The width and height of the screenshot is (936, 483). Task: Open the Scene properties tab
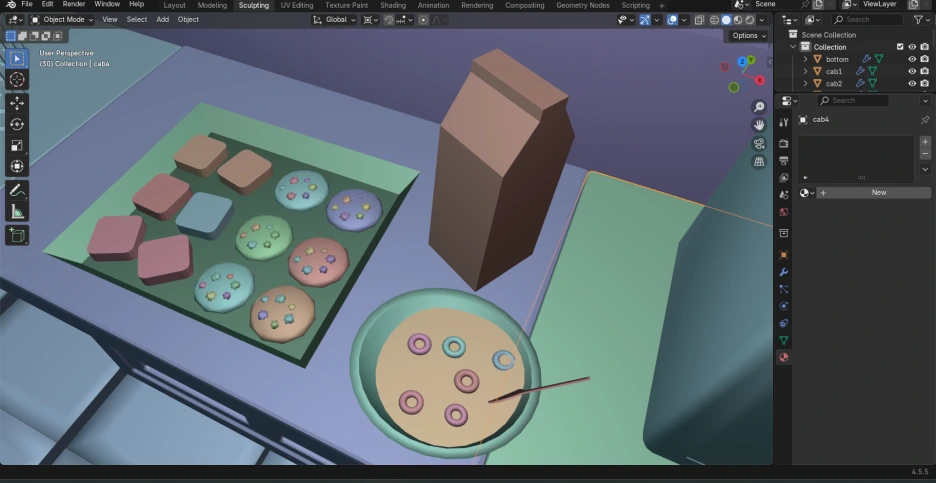[784, 195]
